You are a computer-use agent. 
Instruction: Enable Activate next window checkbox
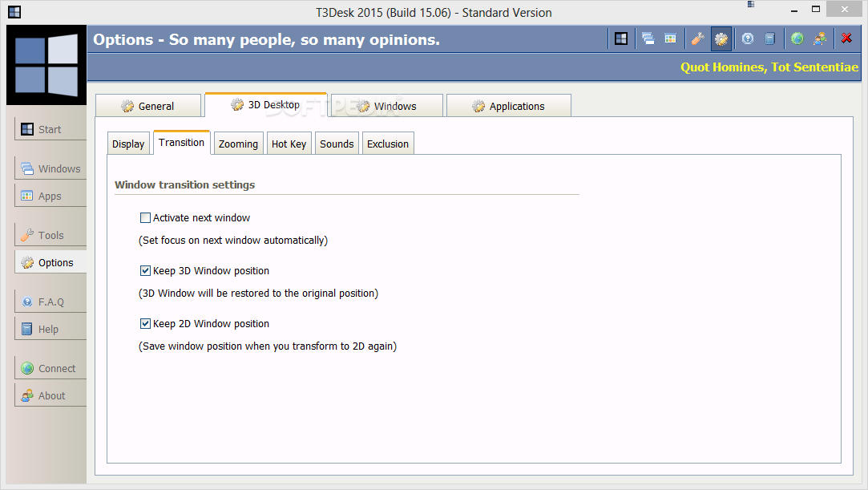[x=145, y=217]
